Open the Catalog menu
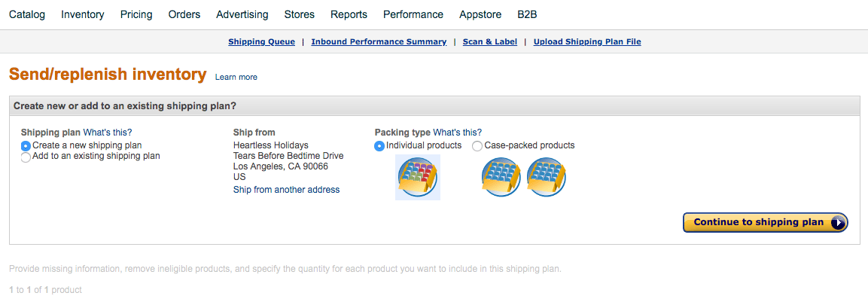The image size is (868, 305). [27, 15]
